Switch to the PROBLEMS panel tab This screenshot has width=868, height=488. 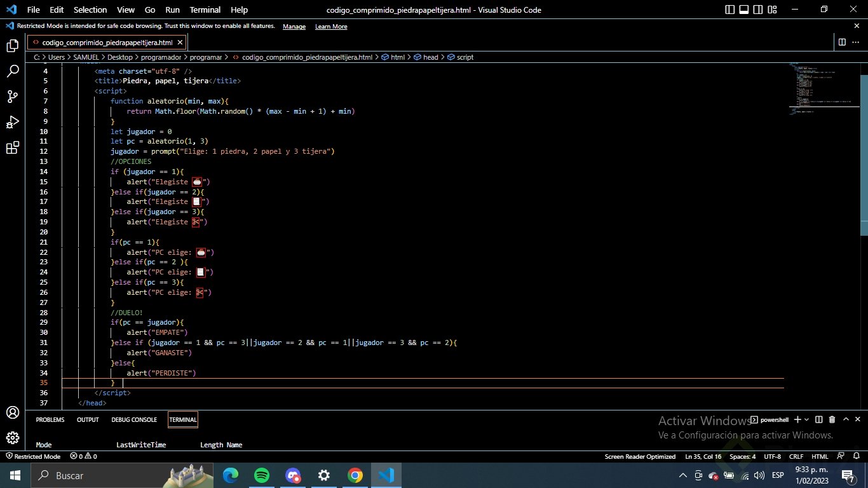tap(50, 420)
